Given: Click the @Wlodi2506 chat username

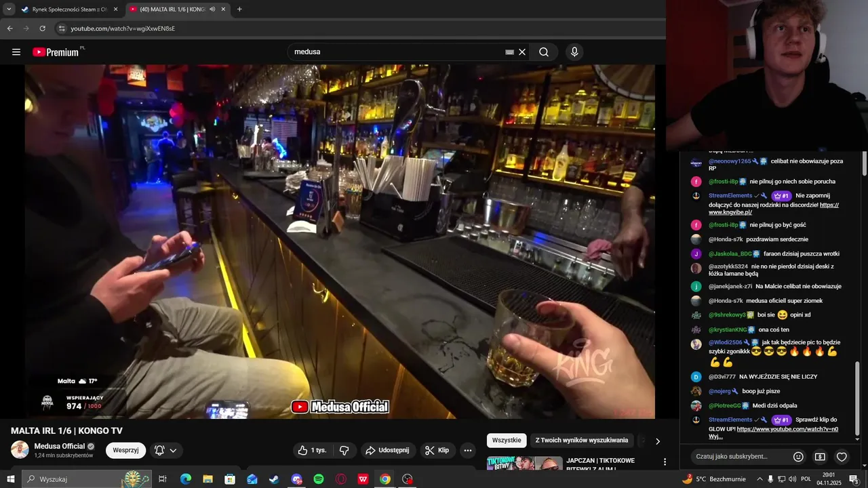Looking at the screenshot, I should (x=726, y=342).
